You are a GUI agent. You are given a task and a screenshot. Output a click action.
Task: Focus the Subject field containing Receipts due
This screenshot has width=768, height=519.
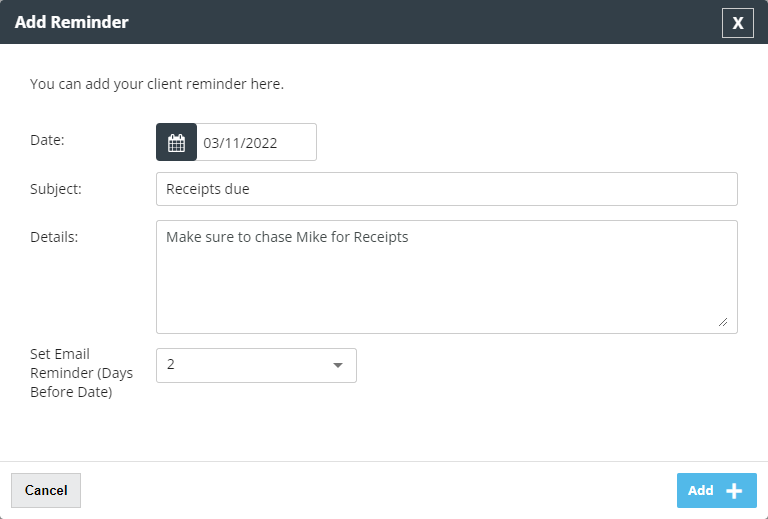click(x=447, y=189)
